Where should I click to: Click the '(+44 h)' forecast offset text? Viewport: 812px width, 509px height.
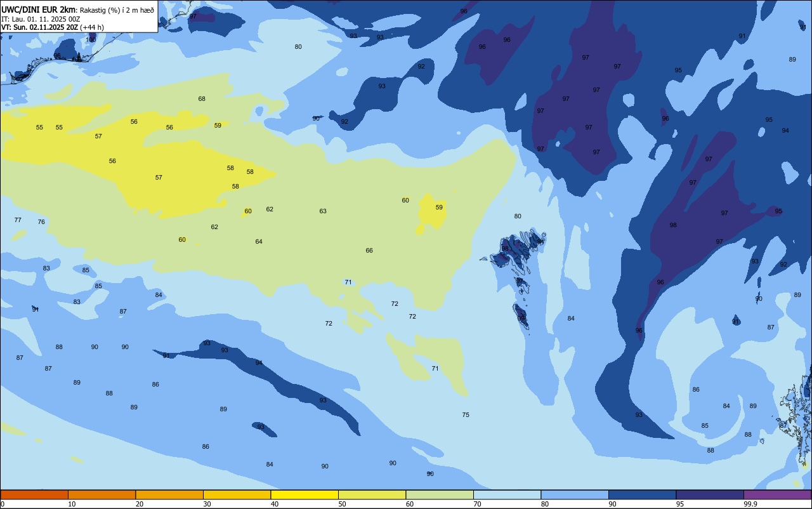point(93,27)
